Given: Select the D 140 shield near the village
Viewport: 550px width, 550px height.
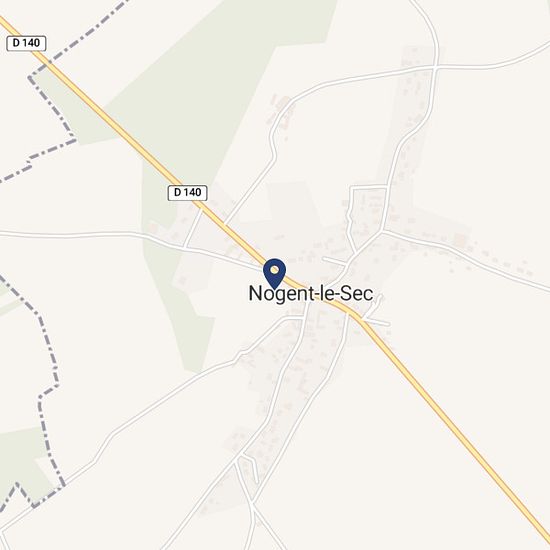Looking at the screenshot, I should [x=188, y=193].
